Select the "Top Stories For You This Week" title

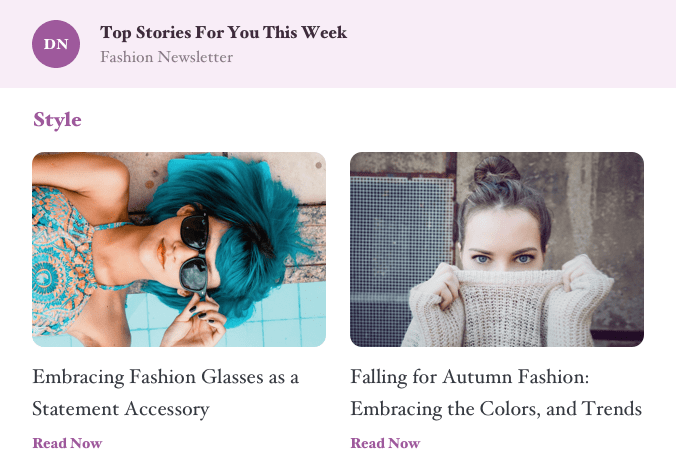pos(223,33)
